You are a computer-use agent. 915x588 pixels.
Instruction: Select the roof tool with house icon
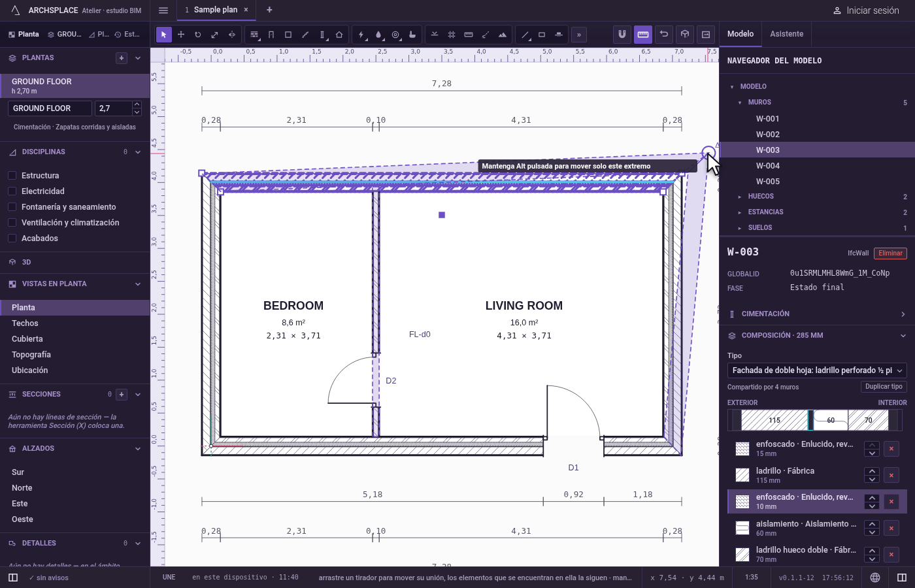click(339, 35)
